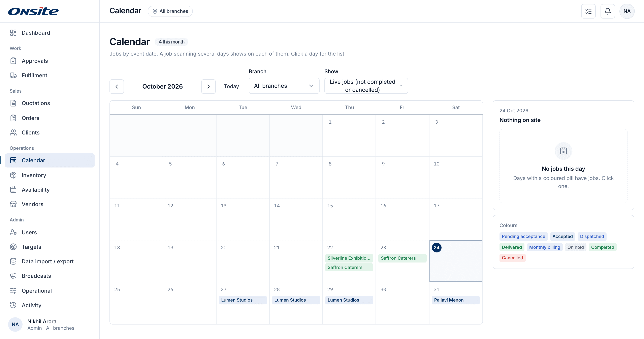Click the Availability calendar icon
The width and height of the screenshot is (644, 339).
(13, 190)
